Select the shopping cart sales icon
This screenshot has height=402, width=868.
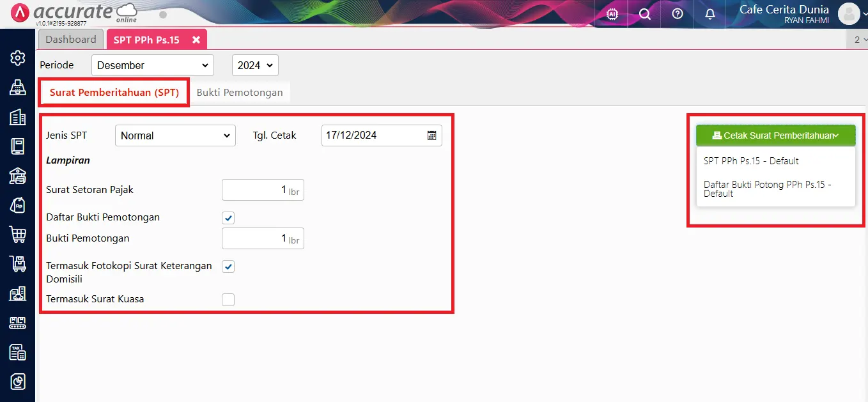point(18,235)
